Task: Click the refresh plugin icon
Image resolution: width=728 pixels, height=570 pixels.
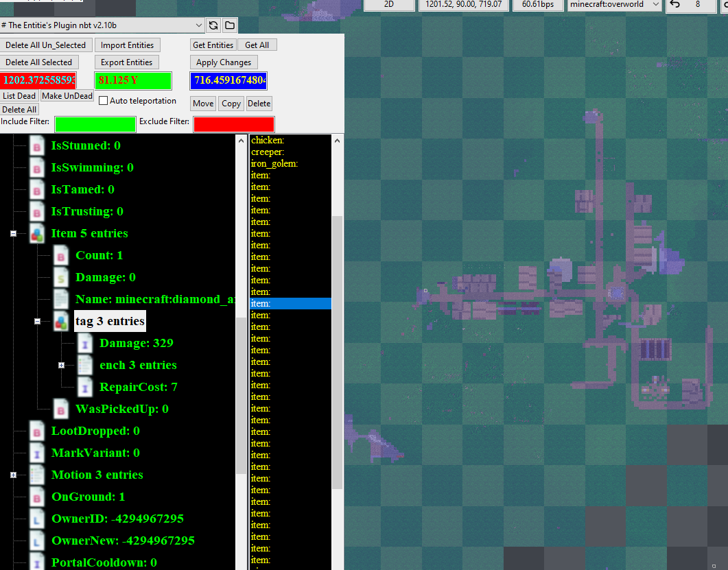Action: 214,25
